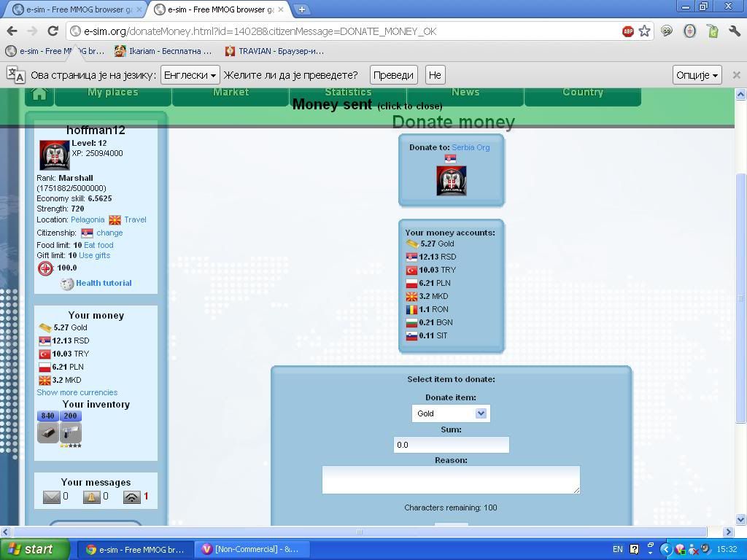Image resolution: width=747 pixels, height=560 pixels.
Task: Open the warning alerts icon
Action: pyautogui.click(x=91, y=497)
